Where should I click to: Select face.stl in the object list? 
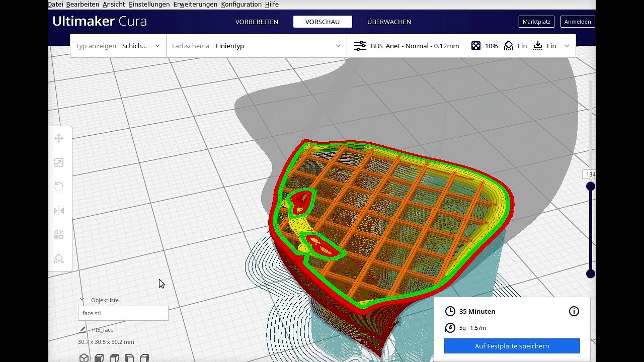pos(123,313)
